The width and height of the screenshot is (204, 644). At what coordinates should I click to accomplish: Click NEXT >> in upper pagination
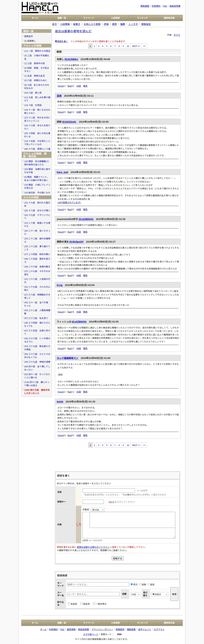tap(136, 46)
